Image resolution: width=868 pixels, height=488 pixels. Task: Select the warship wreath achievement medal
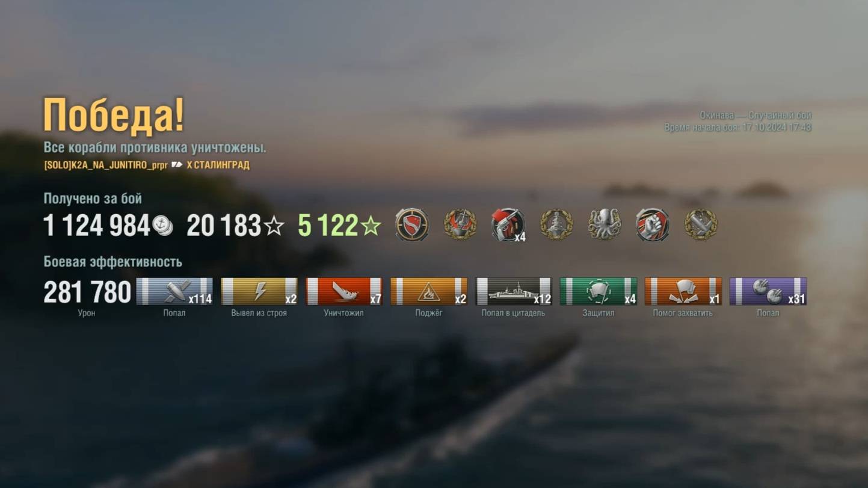tap(556, 225)
